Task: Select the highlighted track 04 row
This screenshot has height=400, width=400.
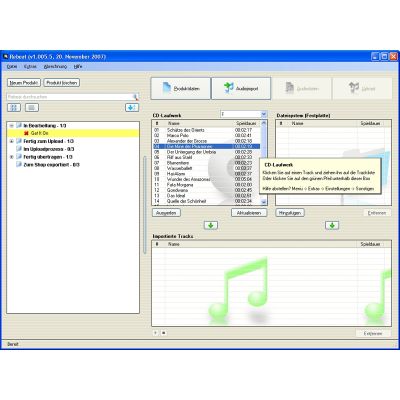Action: click(x=207, y=146)
